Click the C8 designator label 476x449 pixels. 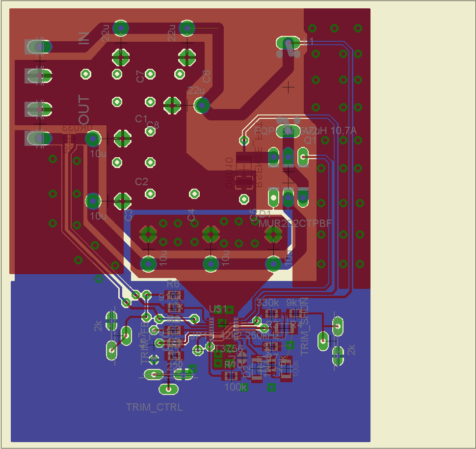[153, 125]
